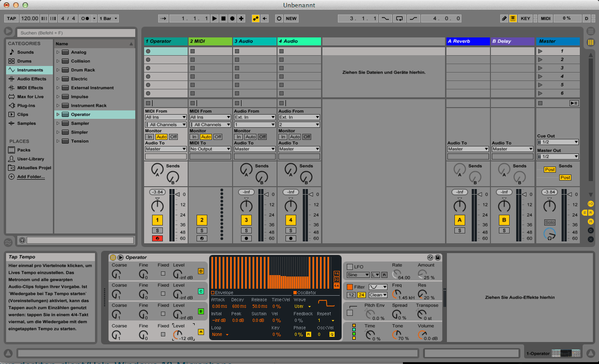The width and height of the screenshot is (599, 364).
Task: Set track 1 Monitor to Off
Action: click(173, 137)
